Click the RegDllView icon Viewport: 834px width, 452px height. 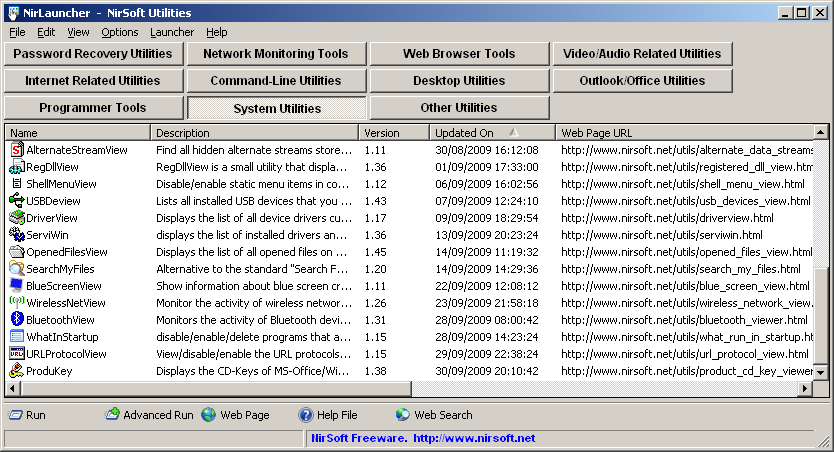17,167
